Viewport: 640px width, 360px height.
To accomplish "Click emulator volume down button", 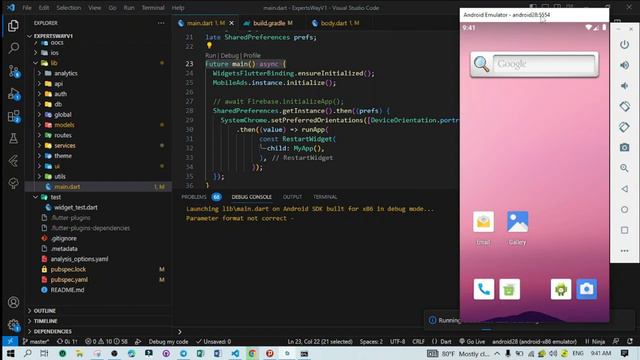I will click(624, 86).
